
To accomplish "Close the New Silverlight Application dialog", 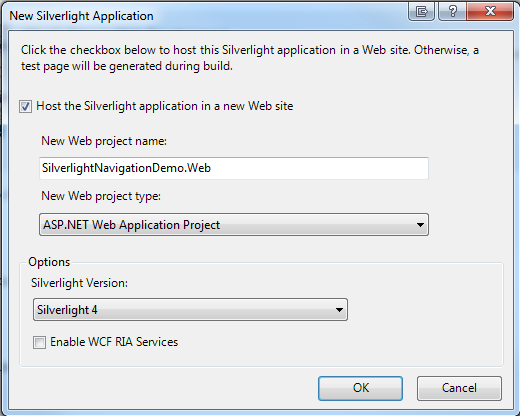I will tap(490, 11).
